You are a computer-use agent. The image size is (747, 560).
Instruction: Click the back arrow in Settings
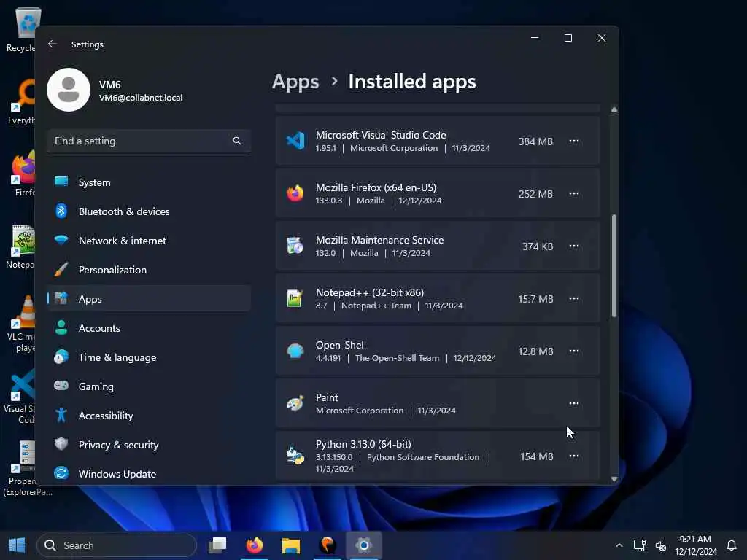pos(53,44)
